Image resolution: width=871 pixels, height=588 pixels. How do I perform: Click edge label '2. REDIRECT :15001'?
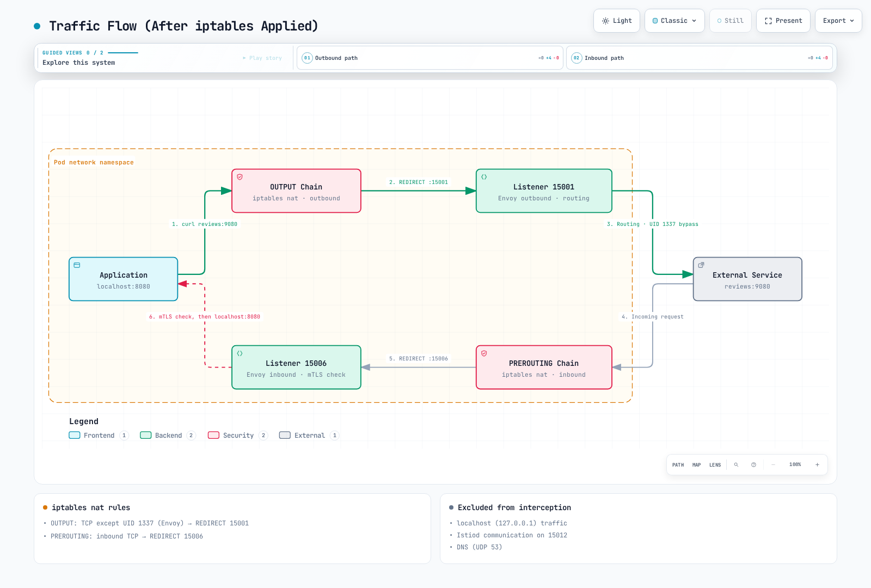[419, 182]
